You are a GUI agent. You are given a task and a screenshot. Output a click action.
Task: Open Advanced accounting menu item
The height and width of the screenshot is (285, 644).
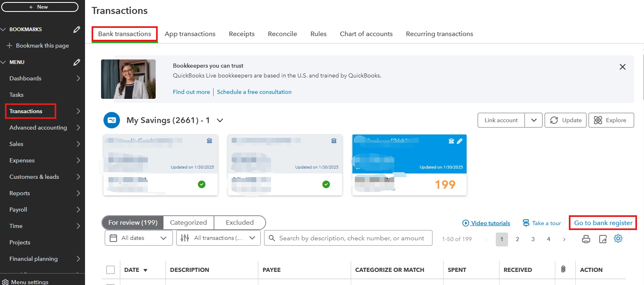pyautogui.click(x=38, y=128)
